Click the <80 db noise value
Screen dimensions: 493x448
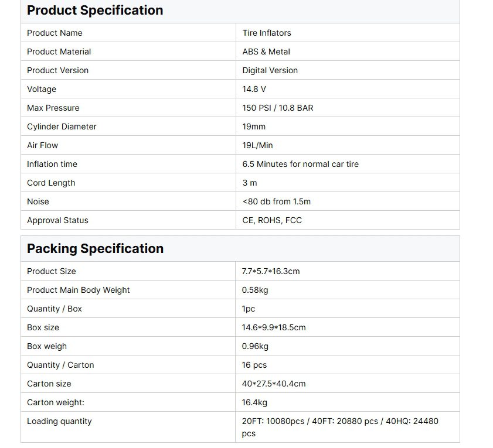point(277,201)
